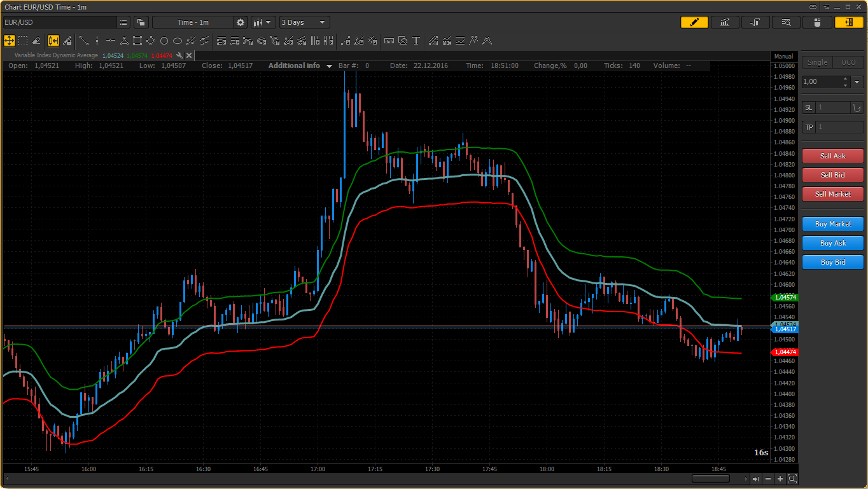Toggle the order entry side panel button

[x=849, y=22]
